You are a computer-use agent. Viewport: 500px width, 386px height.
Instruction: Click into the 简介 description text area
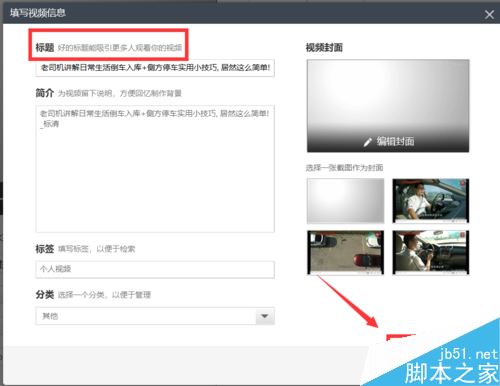click(155, 169)
